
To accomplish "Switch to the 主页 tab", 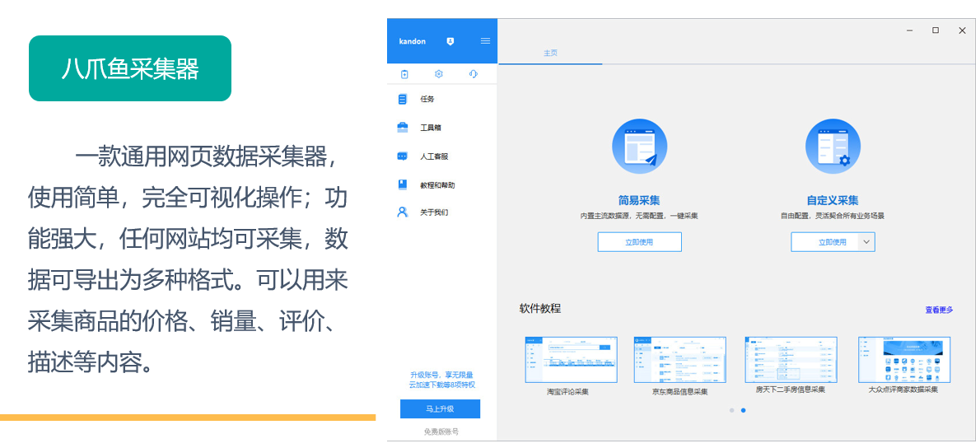I will [550, 53].
